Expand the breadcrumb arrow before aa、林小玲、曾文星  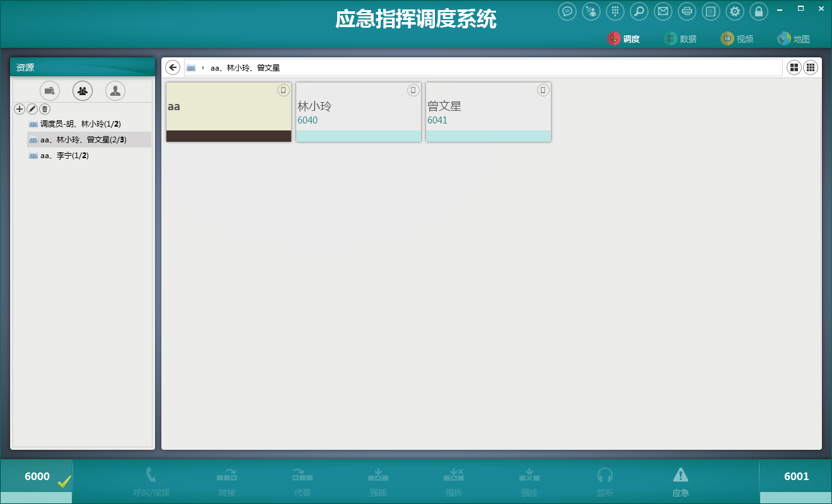[203, 67]
